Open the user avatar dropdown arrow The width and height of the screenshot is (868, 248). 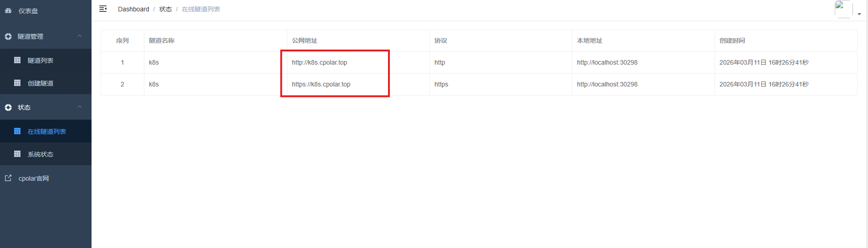pyautogui.click(x=859, y=14)
